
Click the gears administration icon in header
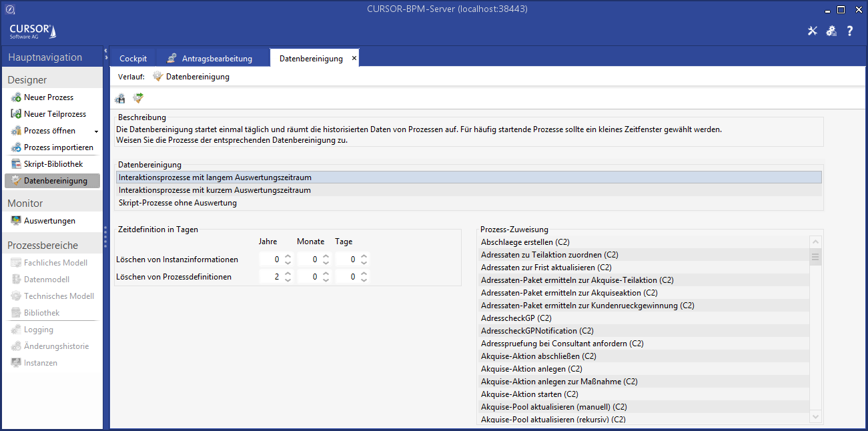pos(831,31)
